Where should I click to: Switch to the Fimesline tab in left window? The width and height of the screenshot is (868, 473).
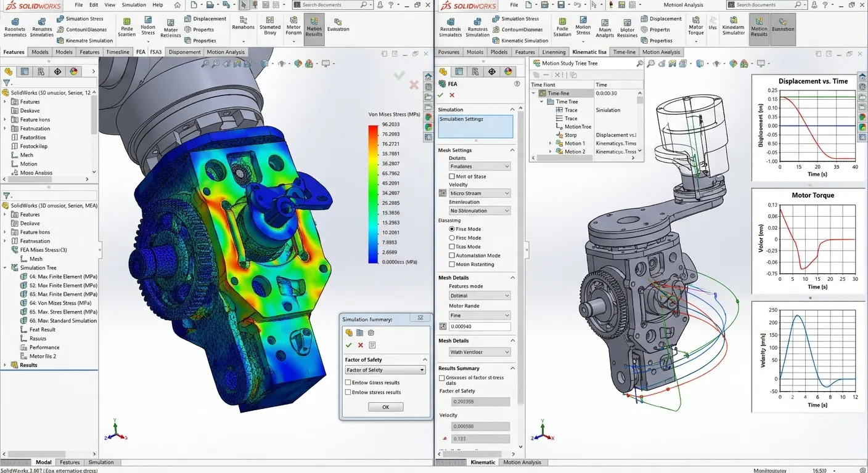point(118,52)
